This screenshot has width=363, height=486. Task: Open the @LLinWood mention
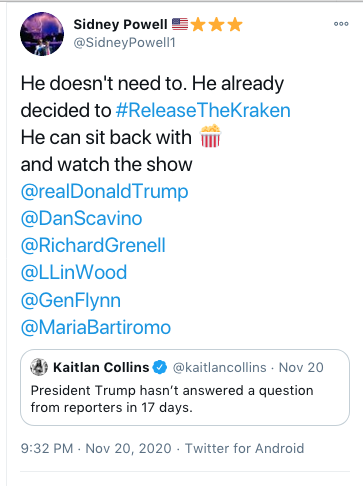(x=74, y=273)
